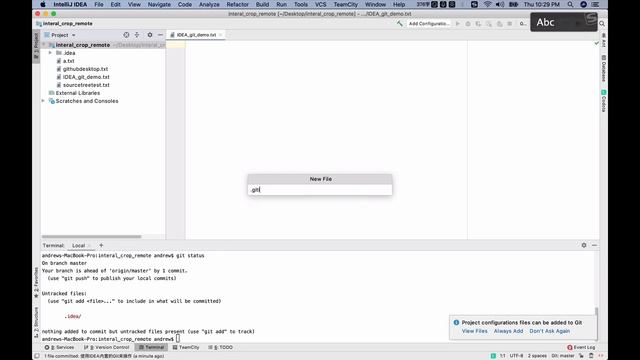The width and height of the screenshot is (640, 360).
Task: Click Always Add link in notification
Action: coord(508,331)
